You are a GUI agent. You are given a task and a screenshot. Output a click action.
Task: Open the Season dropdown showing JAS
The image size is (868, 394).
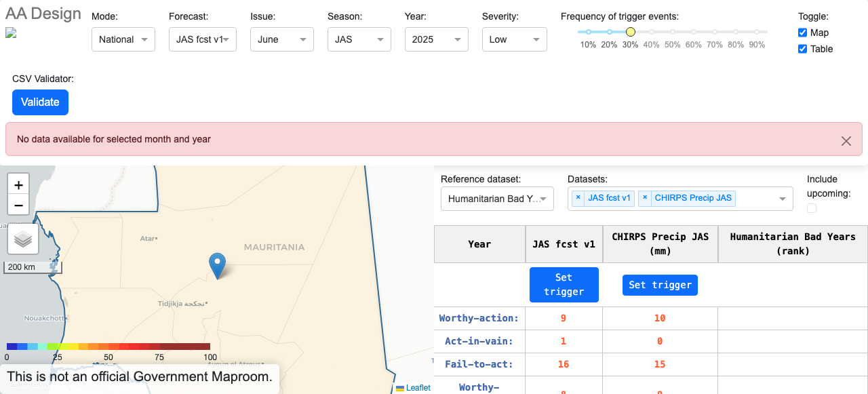coord(359,39)
